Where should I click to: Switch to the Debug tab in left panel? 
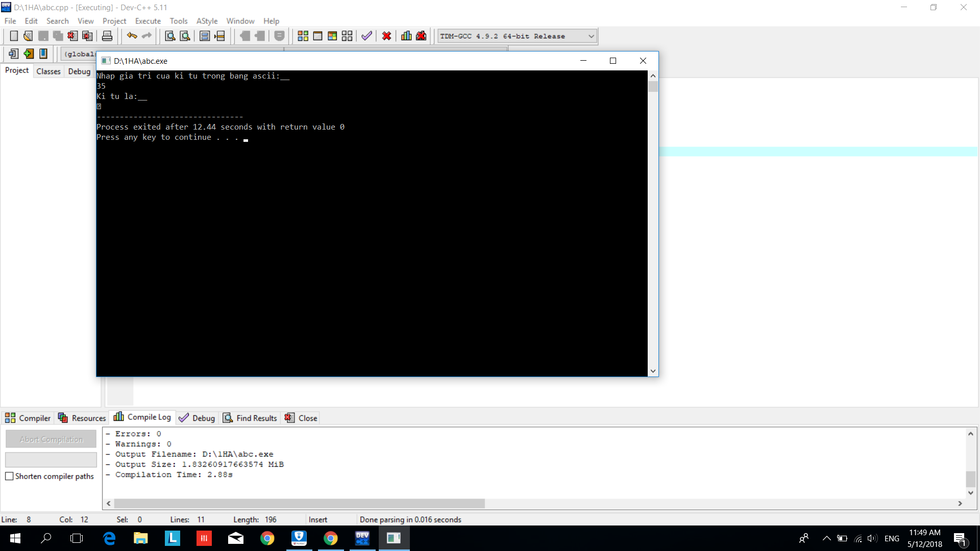click(x=79, y=71)
